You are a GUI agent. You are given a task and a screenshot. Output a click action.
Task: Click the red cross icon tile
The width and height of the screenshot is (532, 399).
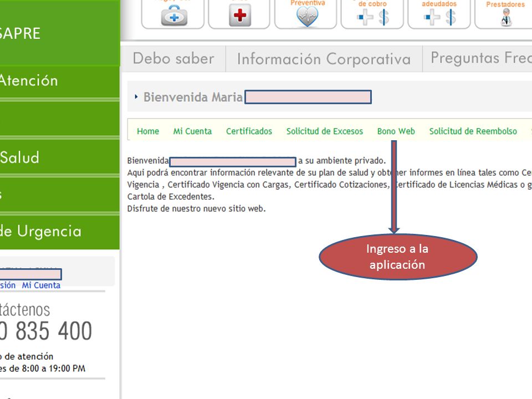click(239, 14)
